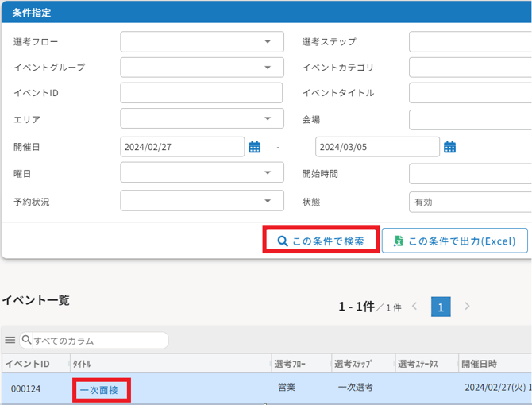532x405 pixels.
Task: Click the イベントID column header
Action: (28, 364)
